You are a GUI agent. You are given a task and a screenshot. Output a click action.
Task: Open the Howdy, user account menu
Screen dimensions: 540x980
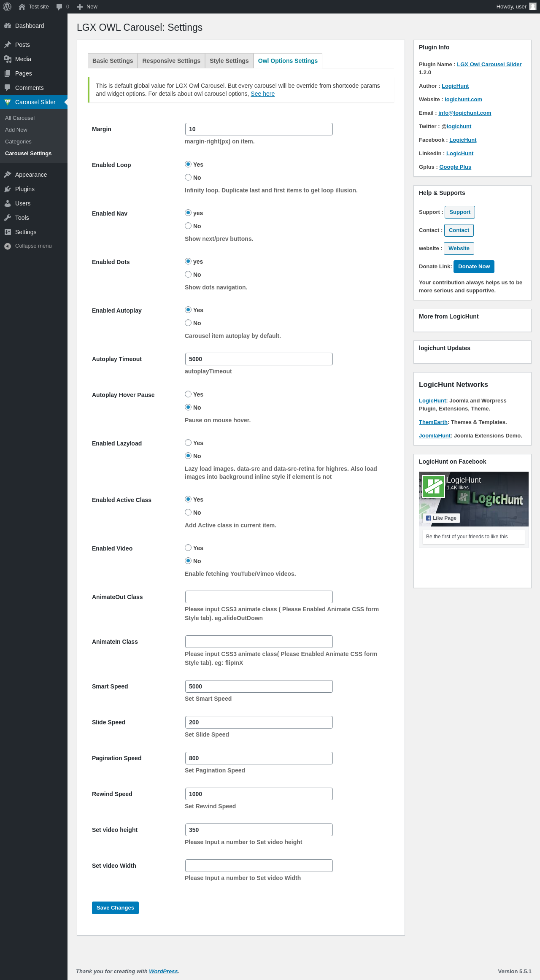pos(516,7)
